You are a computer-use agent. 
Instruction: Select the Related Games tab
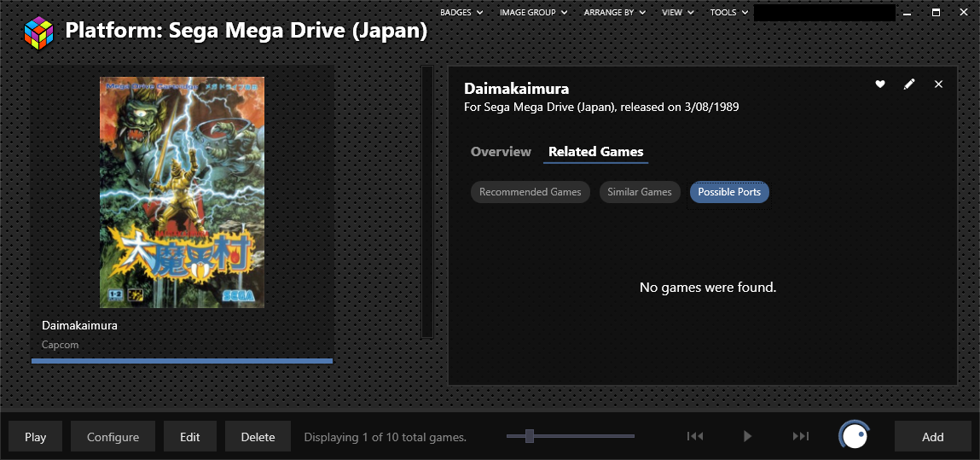(595, 151)
